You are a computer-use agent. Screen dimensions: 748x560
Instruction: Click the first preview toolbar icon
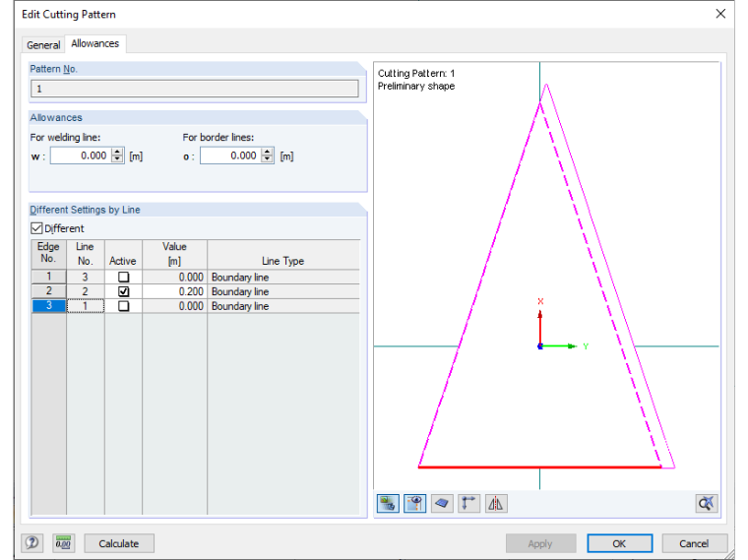click(388, 503)
